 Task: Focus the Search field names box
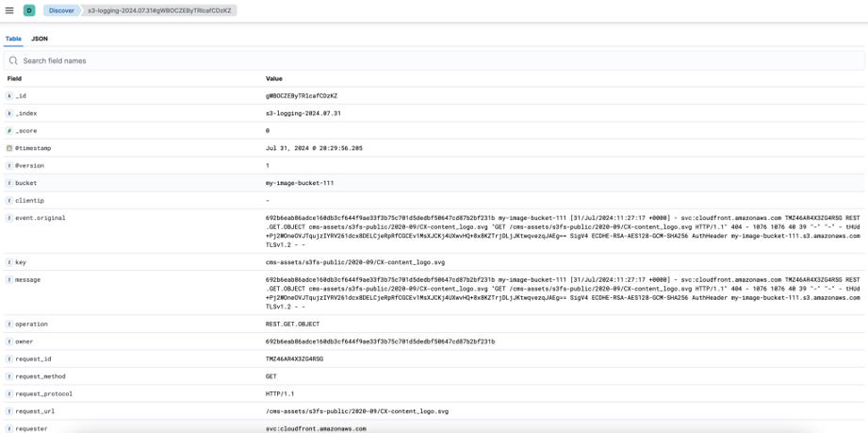pyautogui.click(x=434, y=60)
